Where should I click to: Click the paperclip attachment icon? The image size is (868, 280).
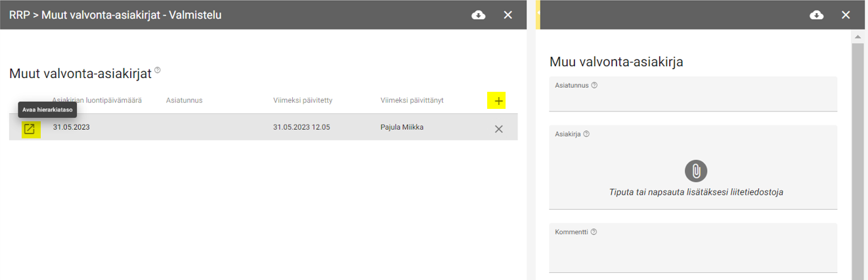click(x=695, y=171)
